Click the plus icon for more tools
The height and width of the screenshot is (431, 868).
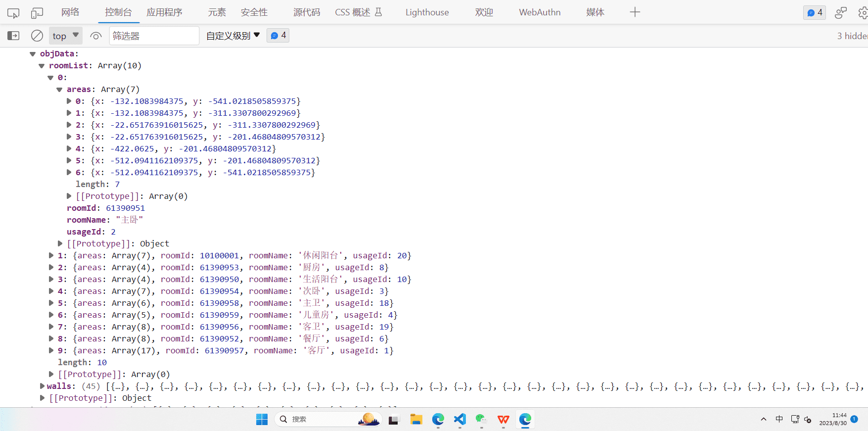tap(635, 12)
